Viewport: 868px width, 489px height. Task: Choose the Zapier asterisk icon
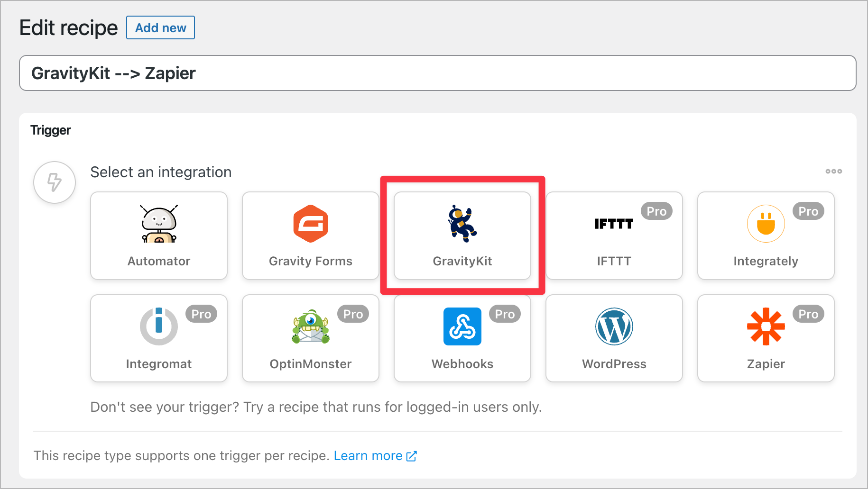pyautogui.click(x=766, y=326)
